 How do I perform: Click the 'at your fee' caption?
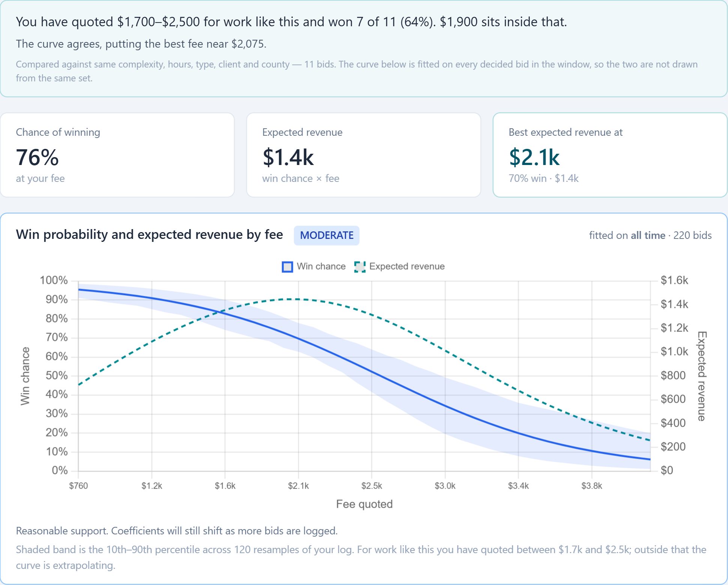40,178
